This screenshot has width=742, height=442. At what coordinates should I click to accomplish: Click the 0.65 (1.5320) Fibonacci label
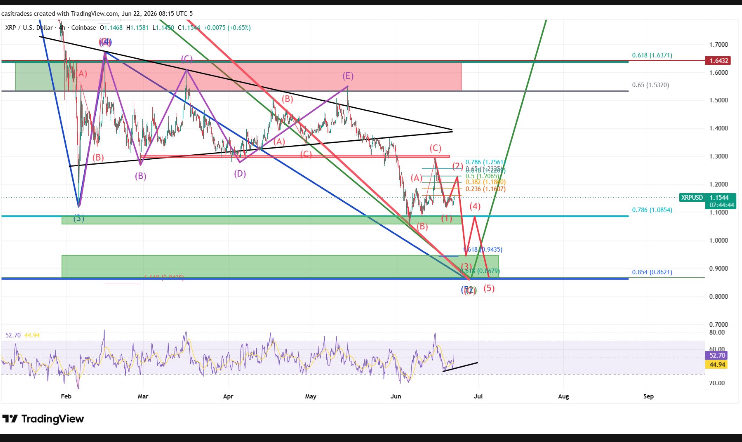click(x=650, y=85)
